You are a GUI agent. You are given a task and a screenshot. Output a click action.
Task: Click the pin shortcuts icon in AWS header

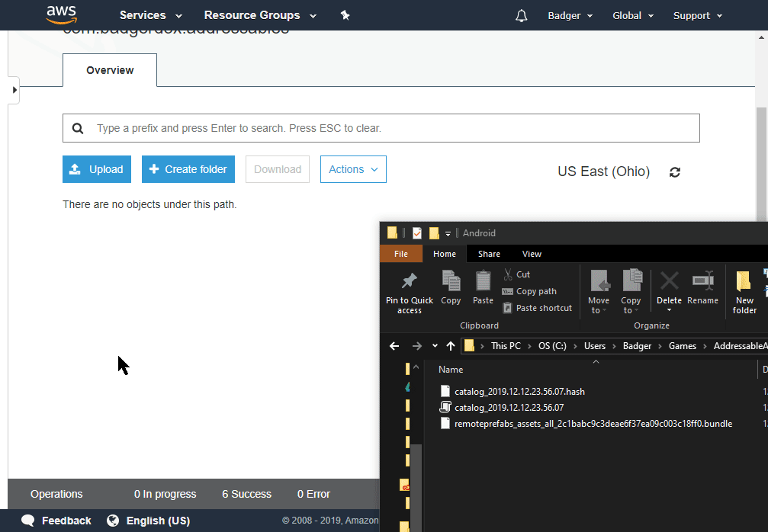345,15
